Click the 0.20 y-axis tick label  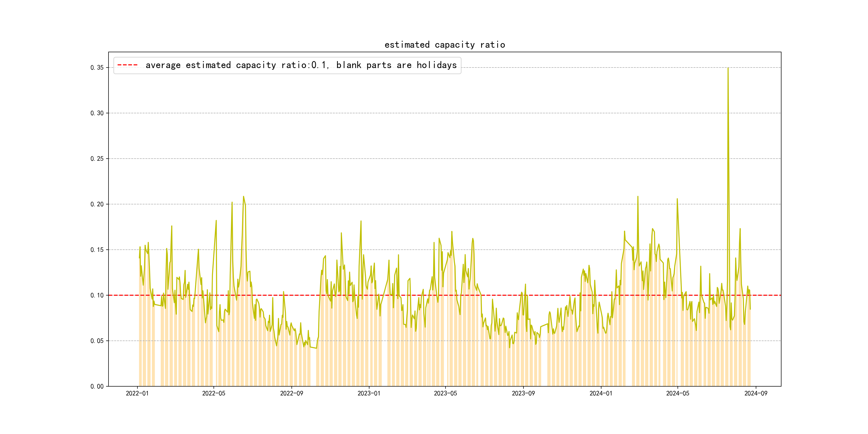coord(97,204)
